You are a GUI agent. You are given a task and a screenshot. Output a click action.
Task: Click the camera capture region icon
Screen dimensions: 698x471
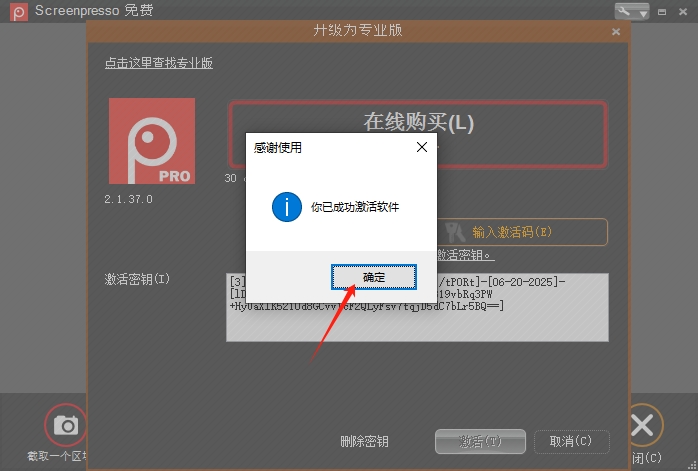tap(66, 426)
